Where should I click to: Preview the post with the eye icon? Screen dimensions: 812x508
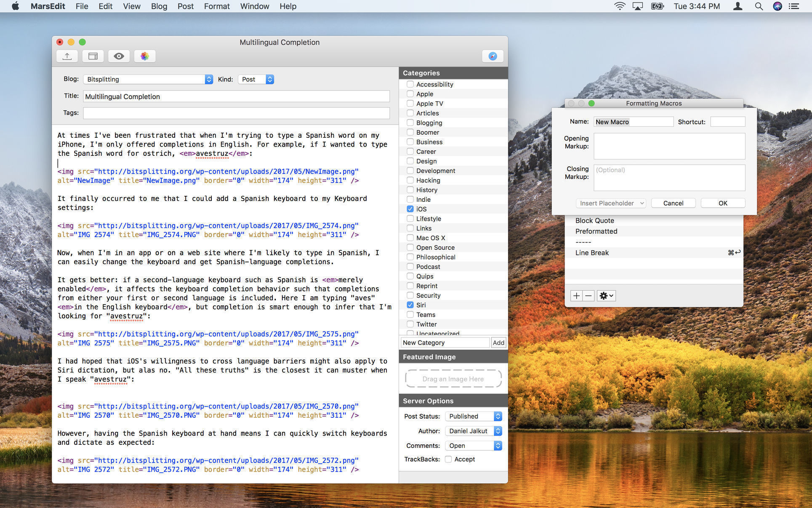pos(119,56)
